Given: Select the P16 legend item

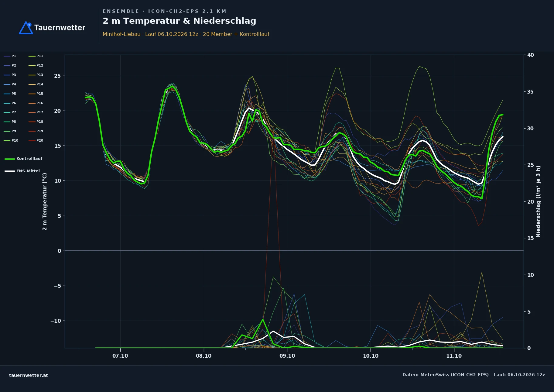Looking at the screenshot, I should coord(36,103).
